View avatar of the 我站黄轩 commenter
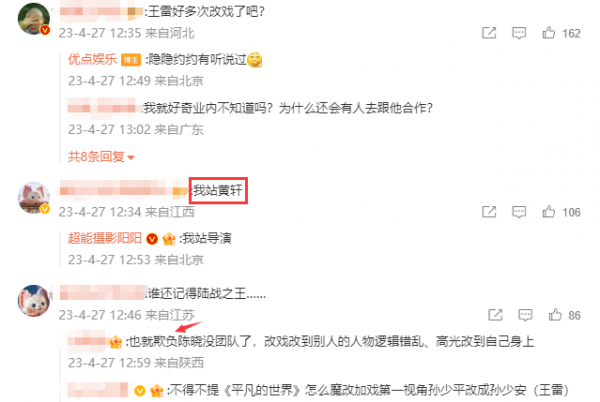This screenshot has width=600, height=402. 34,198
